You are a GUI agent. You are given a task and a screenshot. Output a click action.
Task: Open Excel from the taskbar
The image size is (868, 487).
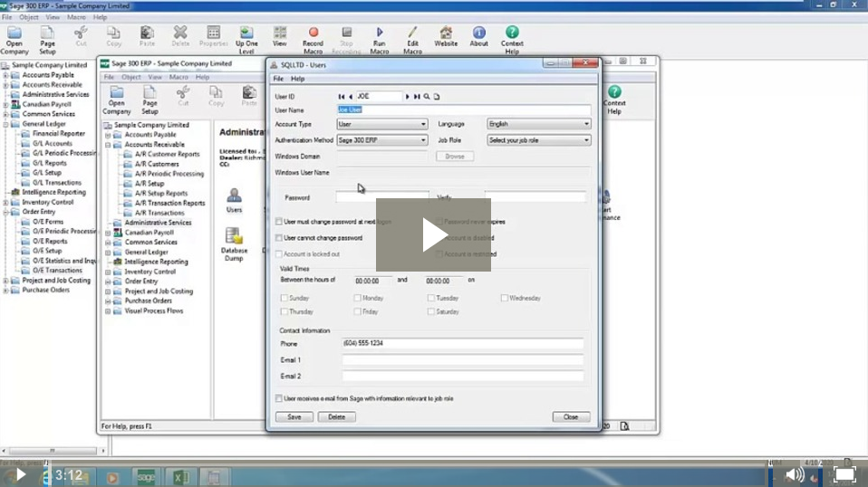180,476
